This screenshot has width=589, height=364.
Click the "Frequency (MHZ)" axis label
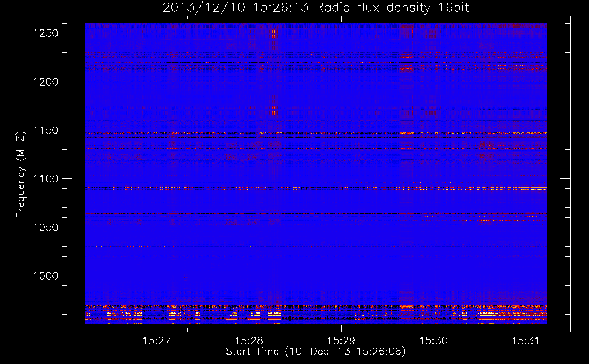(21, 175)
